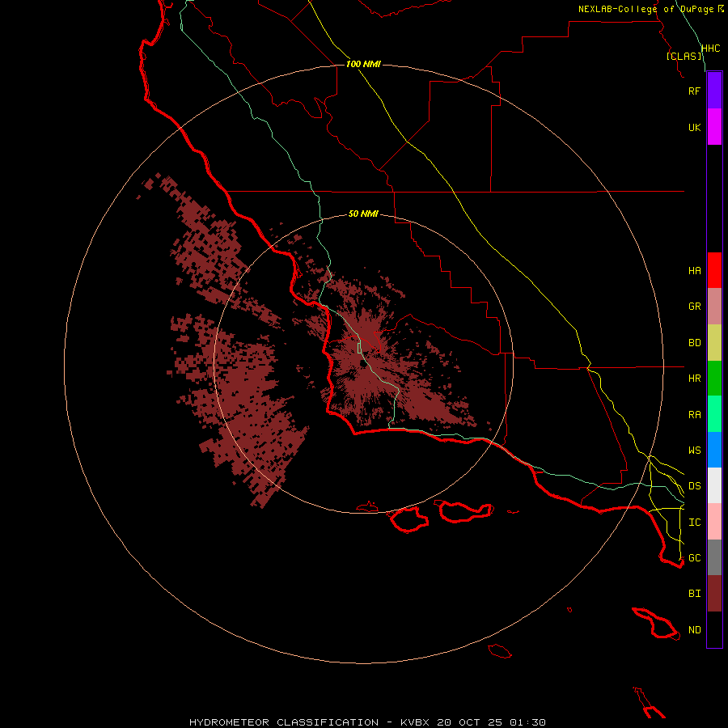
Task: Click the BI dark red legend swatch
Action: tap(714, 594)
